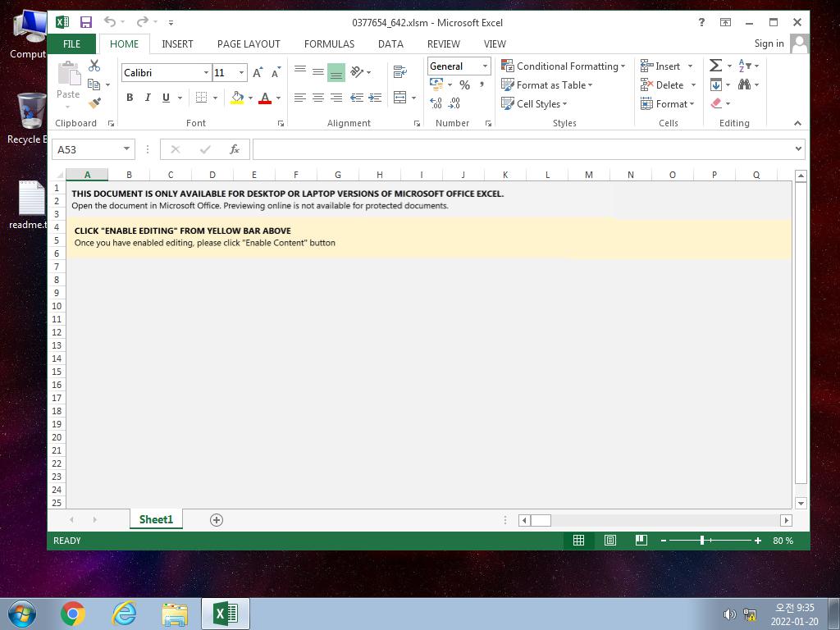The image size is (840, 630).
Task: Apply comma style
Action: point(482,84)
